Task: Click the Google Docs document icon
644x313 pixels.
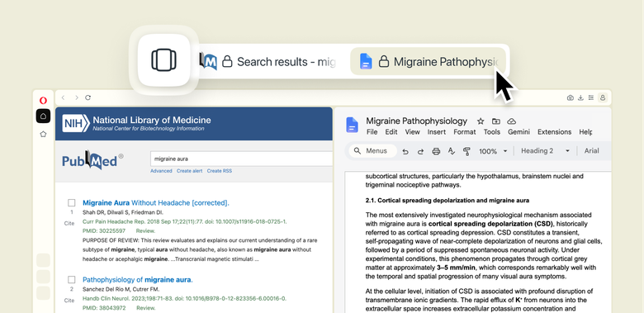Action: [352, 125]
